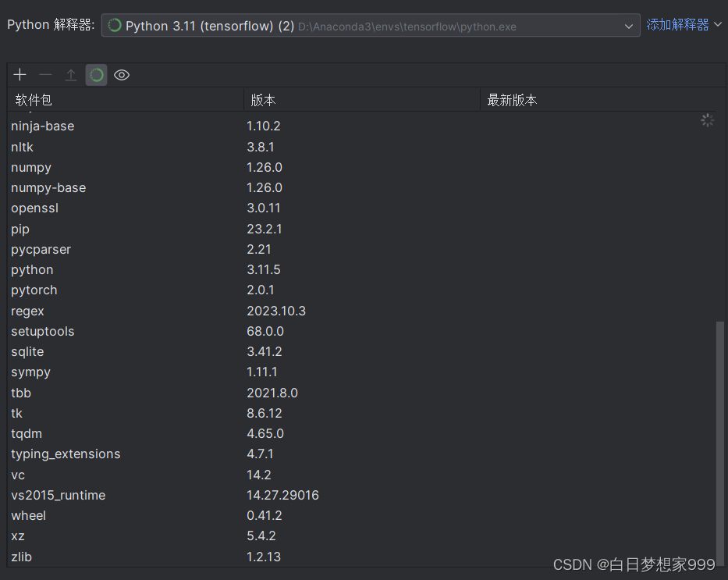Select the wheel package row
The image size is (728, 580).
(362, 515)
